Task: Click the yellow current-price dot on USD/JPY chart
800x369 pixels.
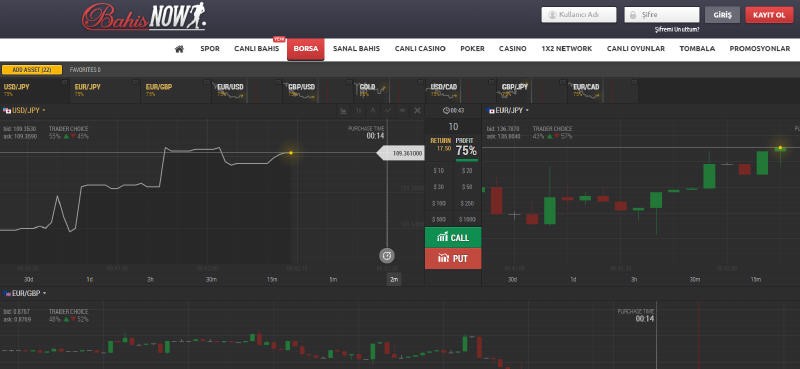Action: click(x=291, y=153)
